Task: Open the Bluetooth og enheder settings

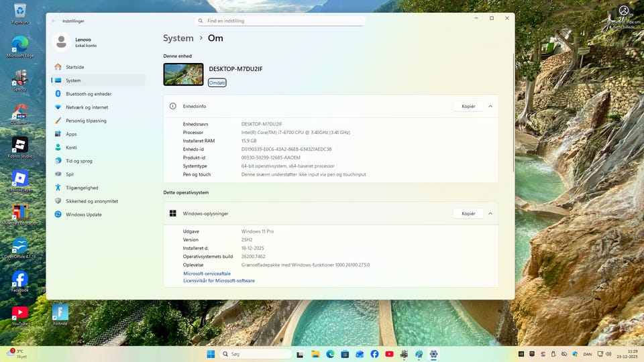Action: [89, 94]
